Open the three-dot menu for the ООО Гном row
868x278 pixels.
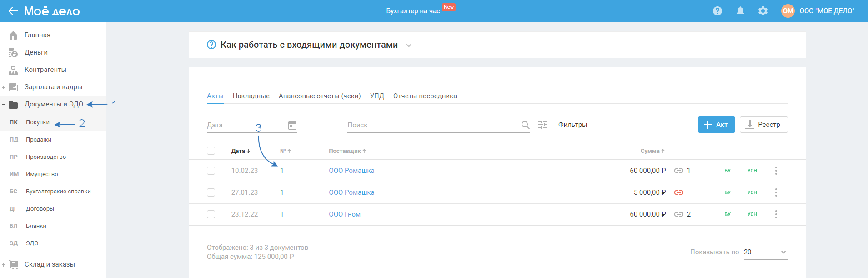tap(776, 214)
